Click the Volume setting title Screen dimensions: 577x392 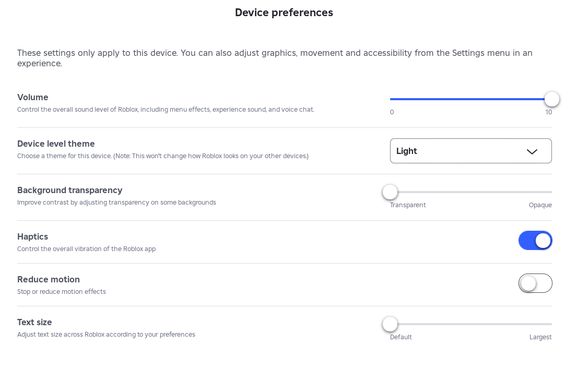coord(33,98)
